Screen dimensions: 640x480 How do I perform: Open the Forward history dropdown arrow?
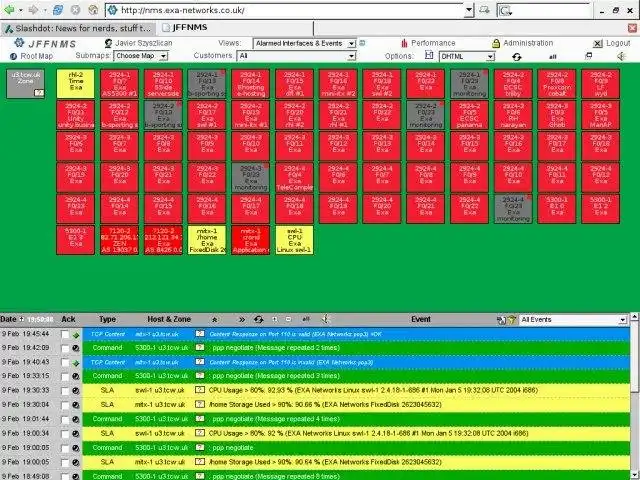click(45, 10)
